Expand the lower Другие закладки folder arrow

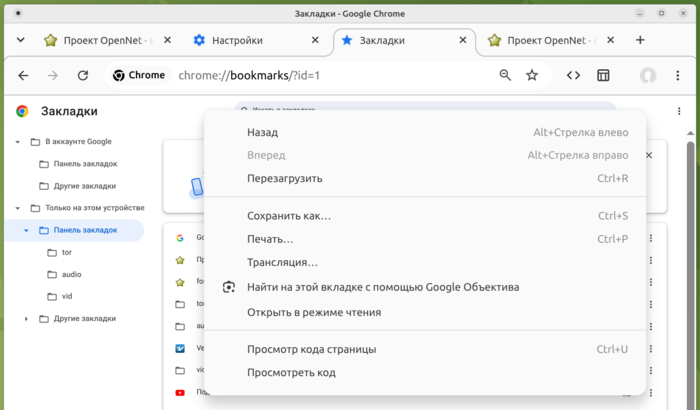point(26,319)
